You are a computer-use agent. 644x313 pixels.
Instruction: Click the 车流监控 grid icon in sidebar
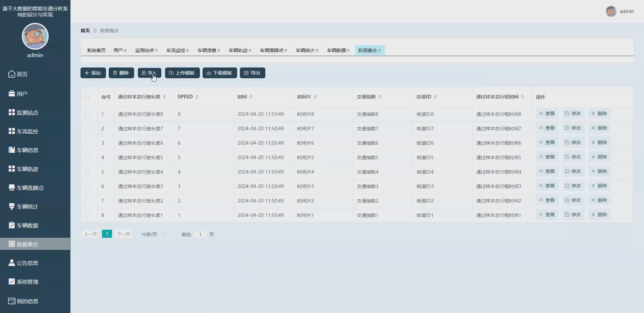click(x=12, y=131)
